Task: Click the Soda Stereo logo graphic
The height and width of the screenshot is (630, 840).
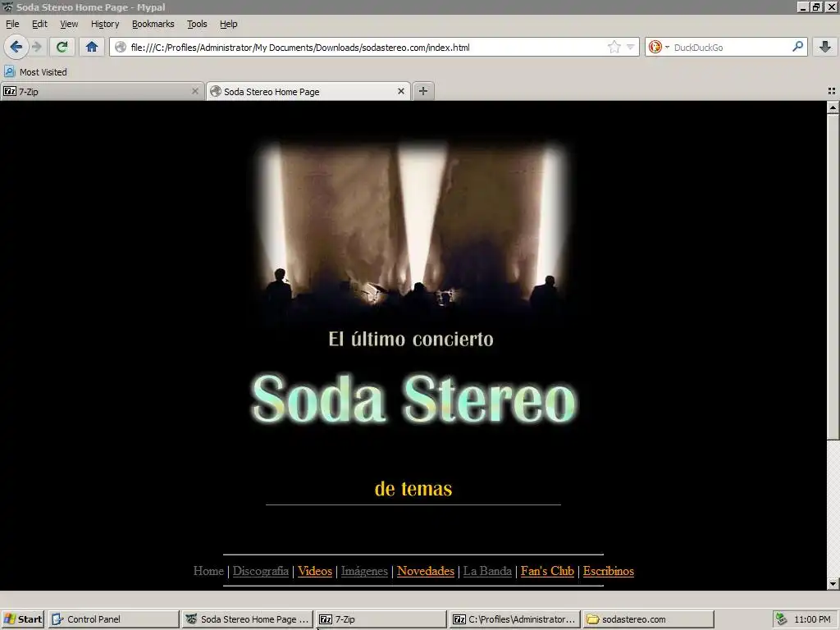Action: click(x=413, y=399)
